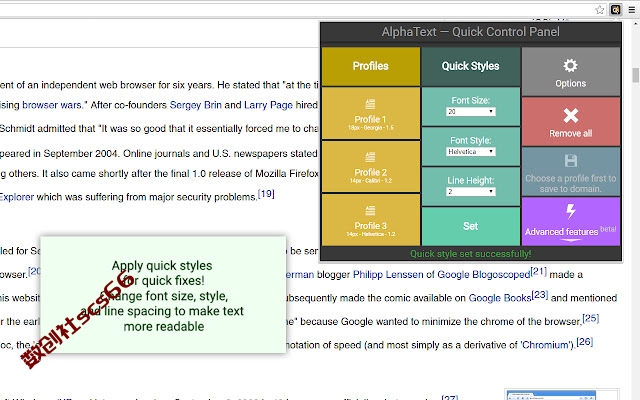Jump to citation [19]

coord(266,193)
